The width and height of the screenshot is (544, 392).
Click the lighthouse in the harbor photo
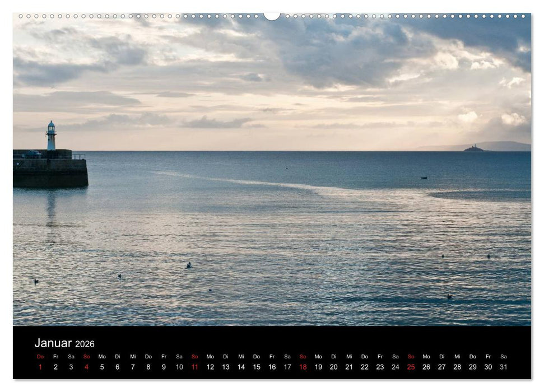click(52, 136)
